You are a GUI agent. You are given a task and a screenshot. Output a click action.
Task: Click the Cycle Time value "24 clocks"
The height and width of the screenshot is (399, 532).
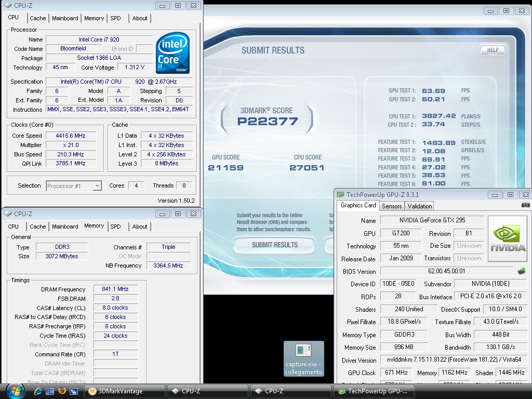coord(115,336)
